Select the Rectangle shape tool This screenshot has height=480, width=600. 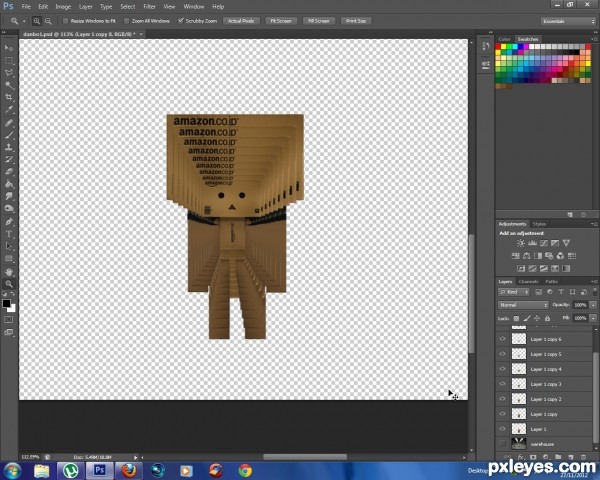pos(8,258)
